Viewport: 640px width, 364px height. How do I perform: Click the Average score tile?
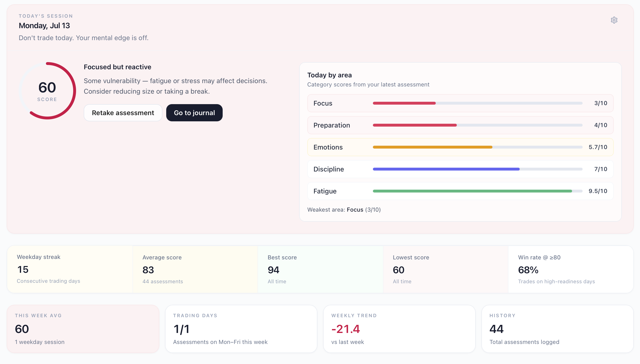coord(195,269)
